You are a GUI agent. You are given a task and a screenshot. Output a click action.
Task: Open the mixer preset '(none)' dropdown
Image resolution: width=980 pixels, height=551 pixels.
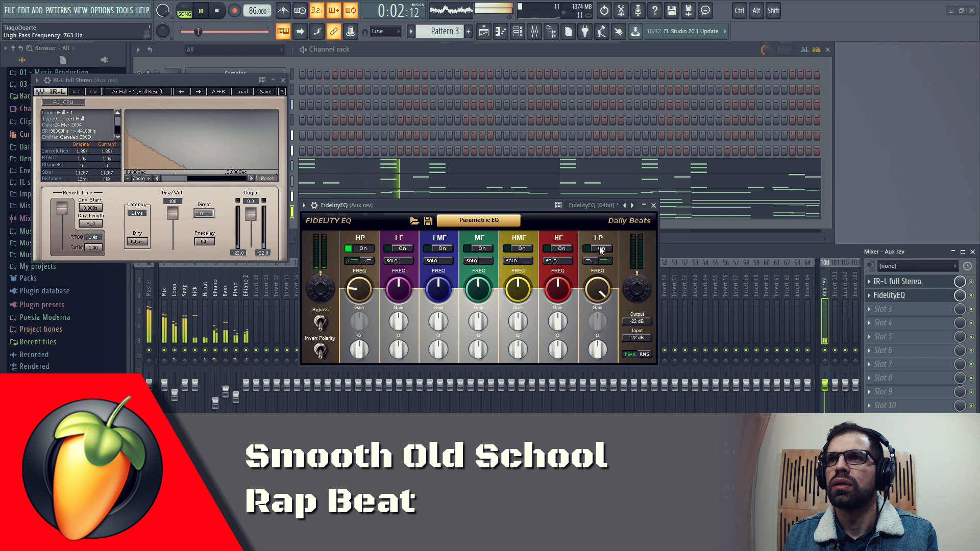[917, 266]
